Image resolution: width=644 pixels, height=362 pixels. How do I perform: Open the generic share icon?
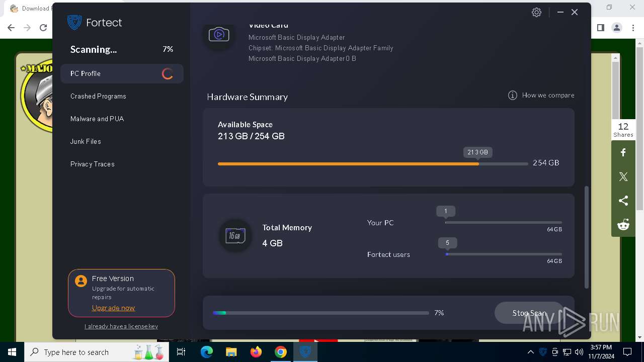(623, 201)
